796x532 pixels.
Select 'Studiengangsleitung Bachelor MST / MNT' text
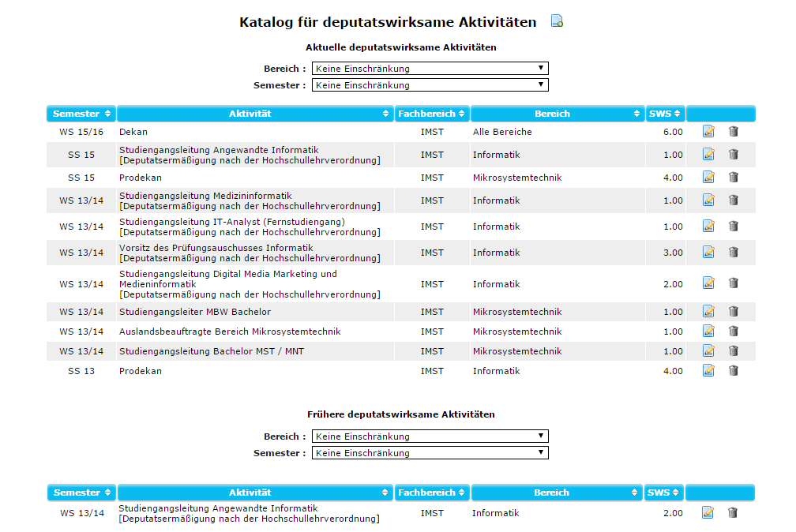pyautogui.click(x=212, y=351)
